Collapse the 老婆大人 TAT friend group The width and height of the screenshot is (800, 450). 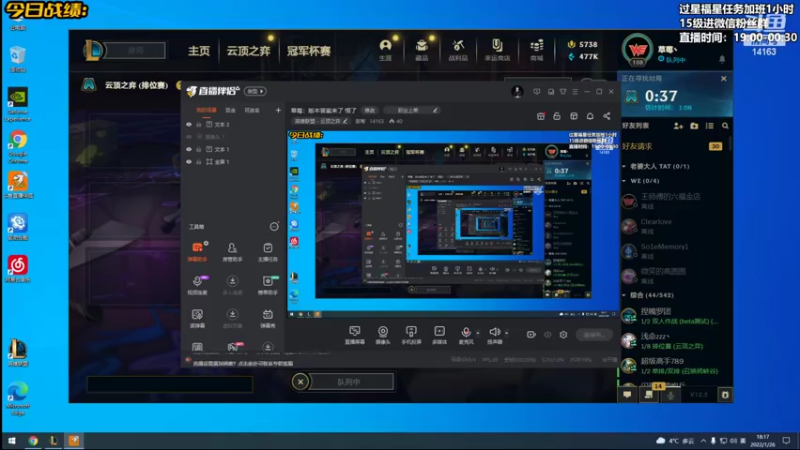[624, 166]
